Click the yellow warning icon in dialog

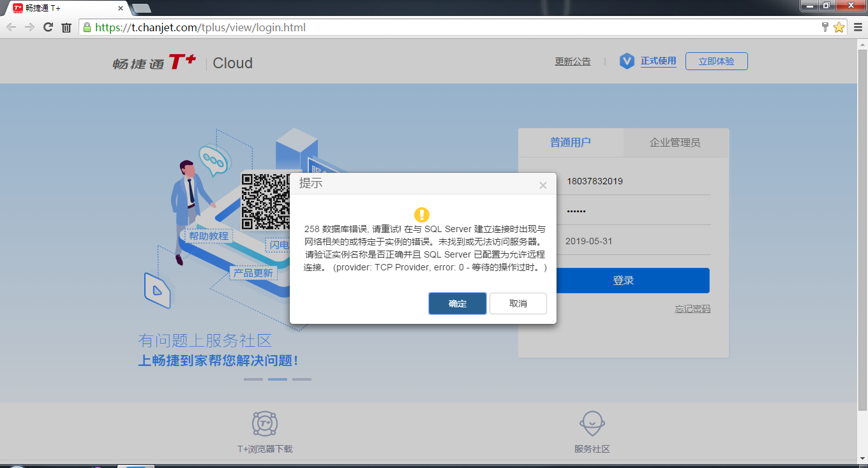tap(422, 215)
